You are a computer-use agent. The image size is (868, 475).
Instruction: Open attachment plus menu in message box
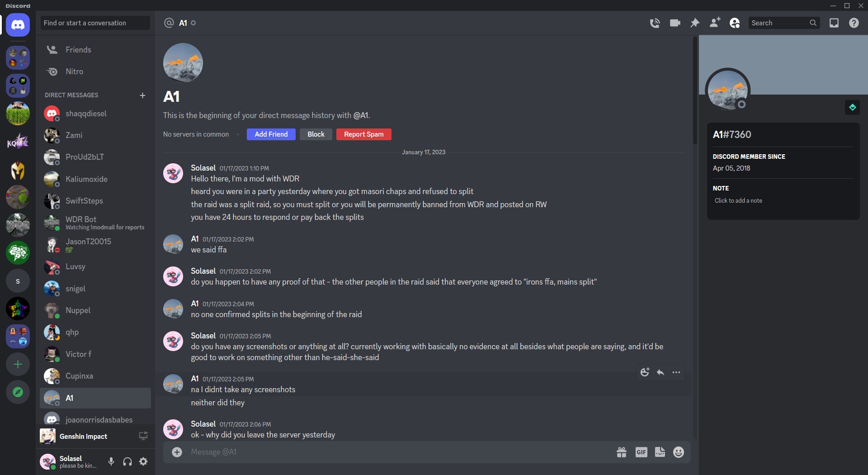click(x=177, y=452)
